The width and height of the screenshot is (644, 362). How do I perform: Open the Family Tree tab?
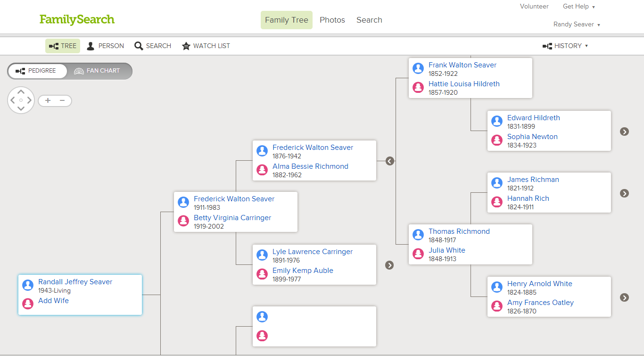coord(287,20)
